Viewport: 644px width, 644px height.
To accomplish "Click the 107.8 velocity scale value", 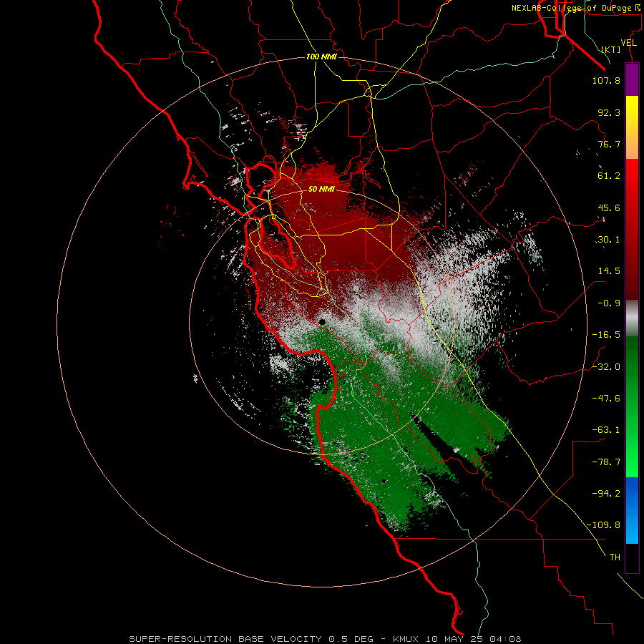I will click(606, 80).
